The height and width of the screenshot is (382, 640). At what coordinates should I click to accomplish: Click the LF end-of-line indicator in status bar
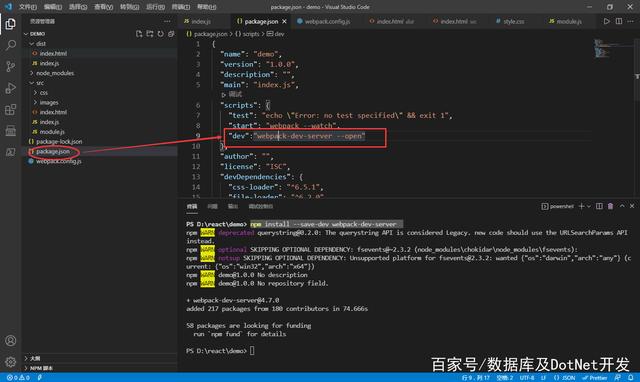click(x=543, y=378)
